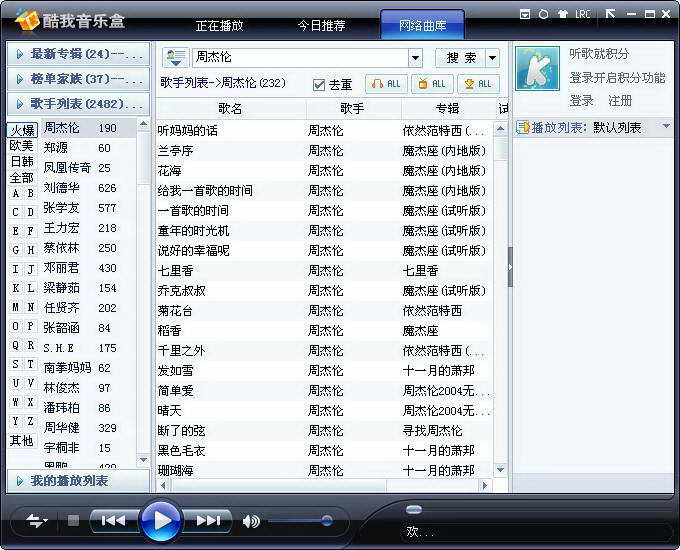680x550 pixels.
Task: Click the play mode shuffle/repeat icon
Action: click(36, 520)
